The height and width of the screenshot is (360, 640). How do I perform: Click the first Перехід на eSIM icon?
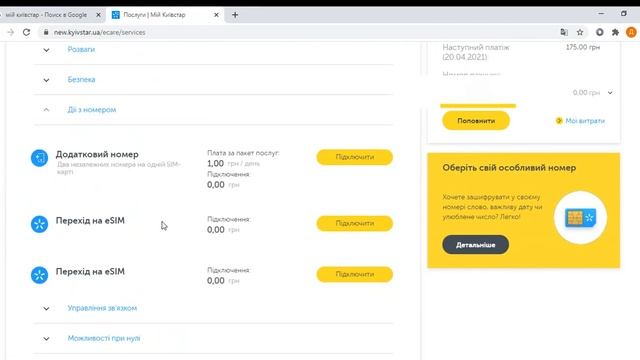[40, 224]
